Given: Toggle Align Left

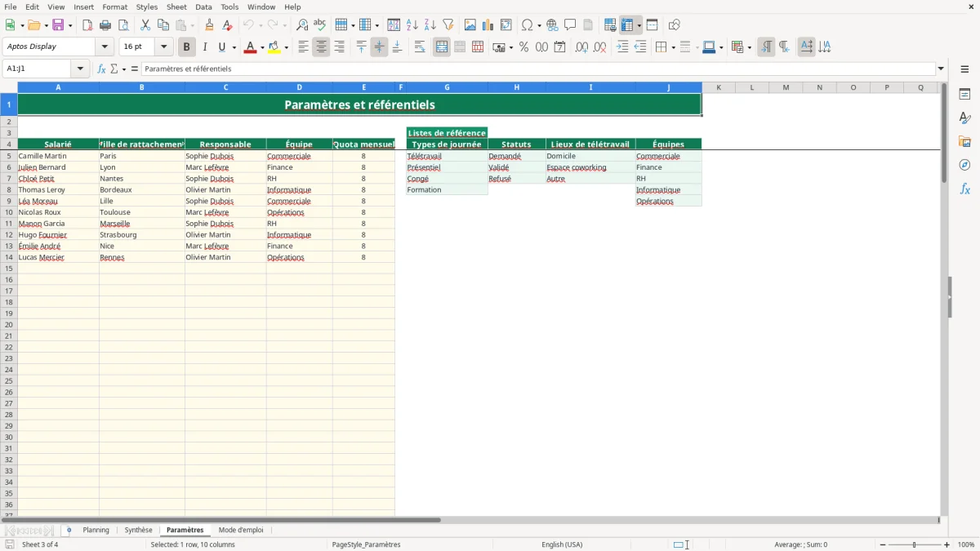Looking at the screenshot, I should 303,47.
